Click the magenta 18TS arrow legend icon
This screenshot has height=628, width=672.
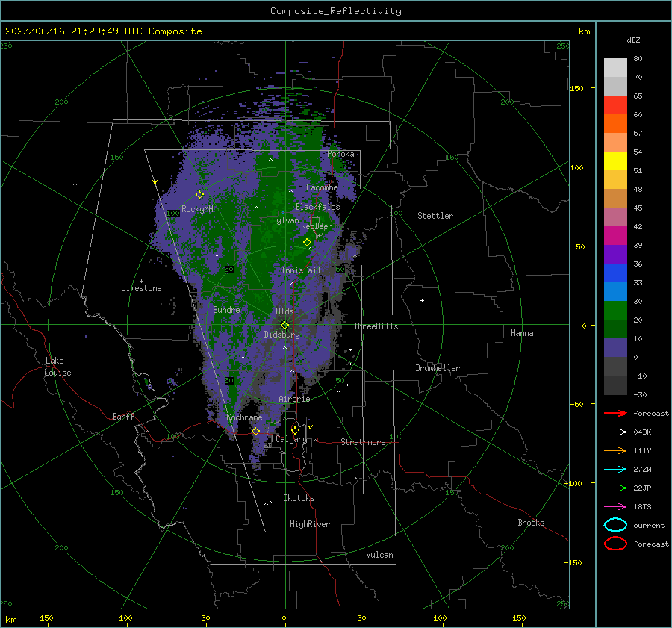pyautogui.click(x=615, y=507)
